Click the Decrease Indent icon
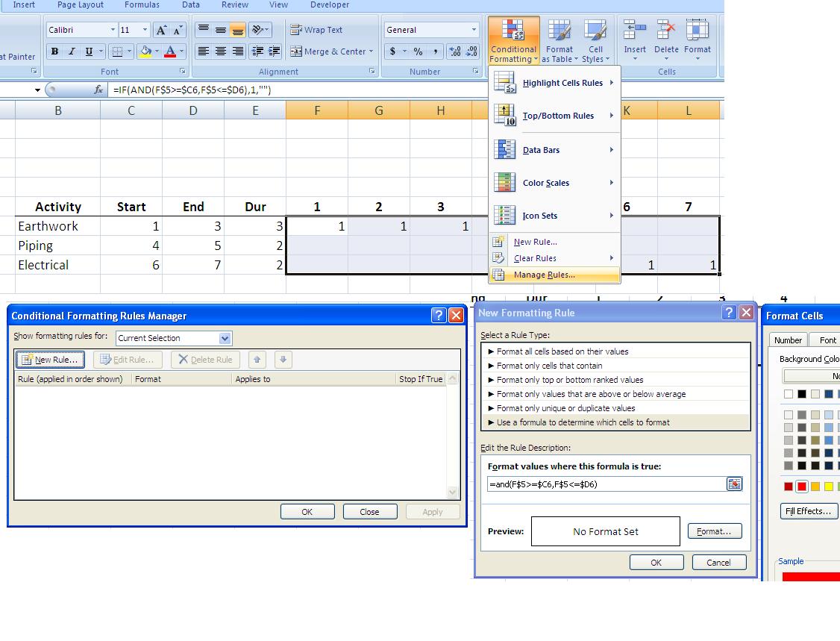 (x=257, y=51)
